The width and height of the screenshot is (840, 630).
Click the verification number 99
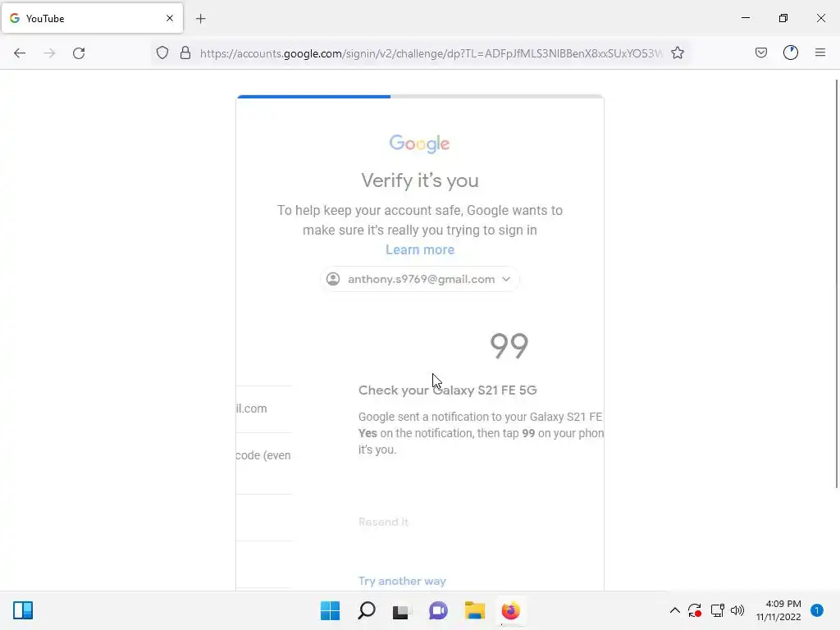(509, 346)
